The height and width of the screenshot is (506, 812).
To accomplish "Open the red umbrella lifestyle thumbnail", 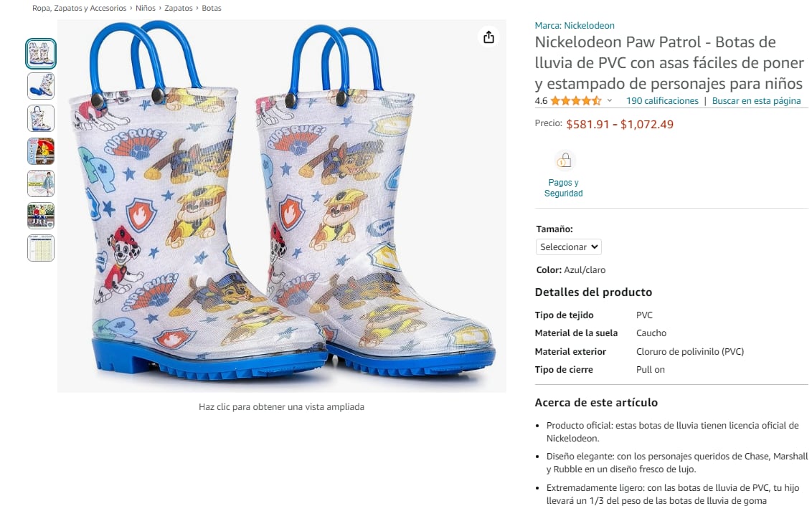I will [41, 151].
